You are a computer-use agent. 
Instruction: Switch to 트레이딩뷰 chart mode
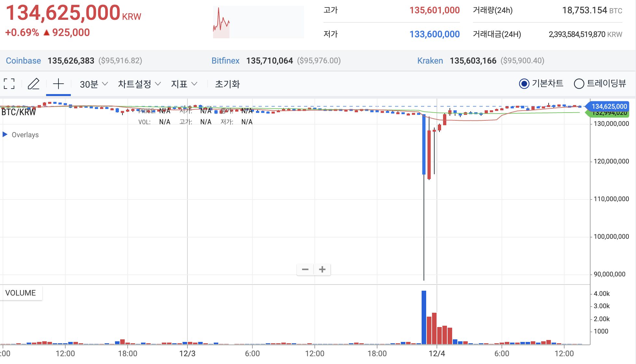[579, 84]
